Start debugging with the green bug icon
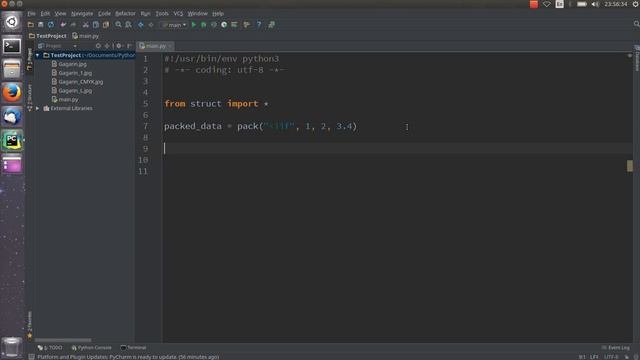Screen dimensions: 640x360 pyautogui.click(x=204, y=25)
